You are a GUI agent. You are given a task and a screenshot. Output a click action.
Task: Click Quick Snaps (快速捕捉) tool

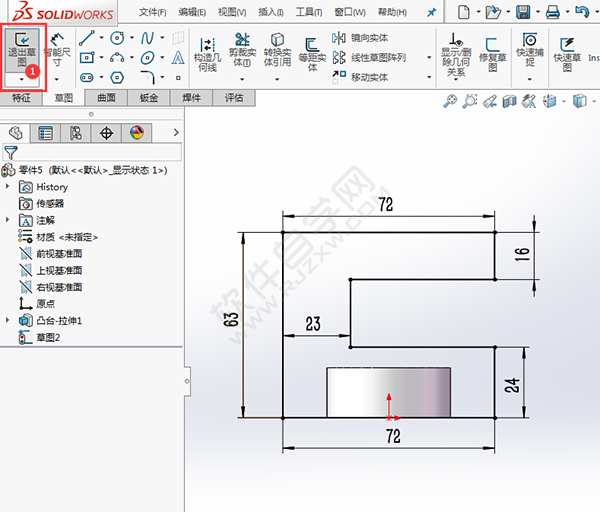(x=530, y=50)
